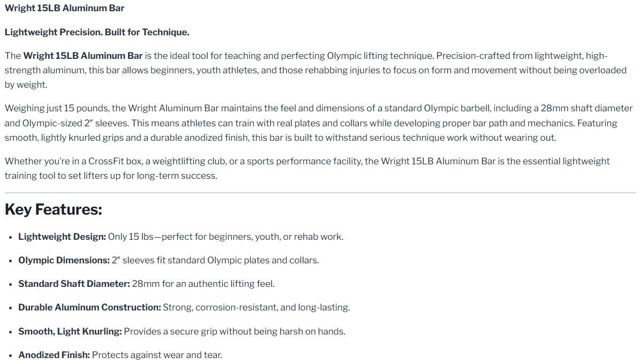This screenshot has height=364, width=641.
Task: Click the Lightweight Design bullet label
Action: click(62, 237)
